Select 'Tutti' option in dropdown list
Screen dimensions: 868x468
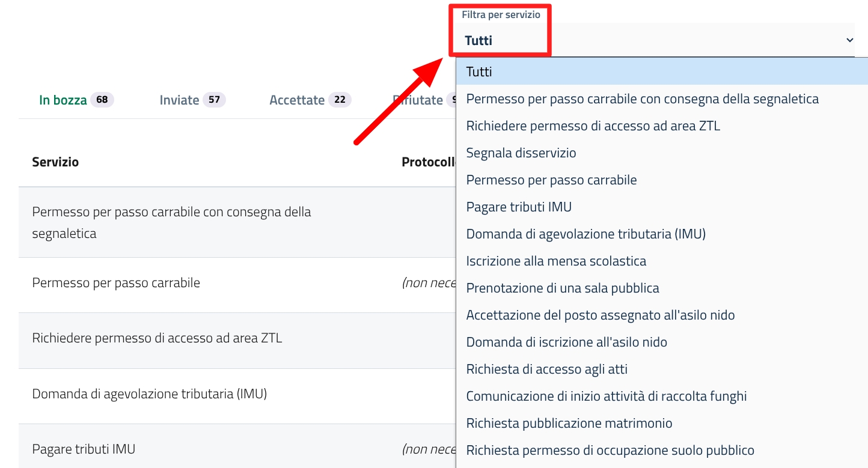(x=479, y=72)
